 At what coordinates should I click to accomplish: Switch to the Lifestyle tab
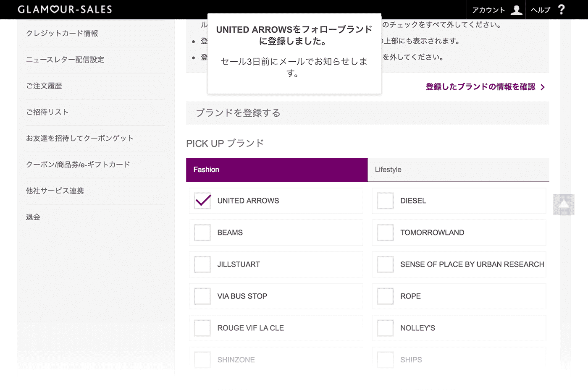(458, 170)
